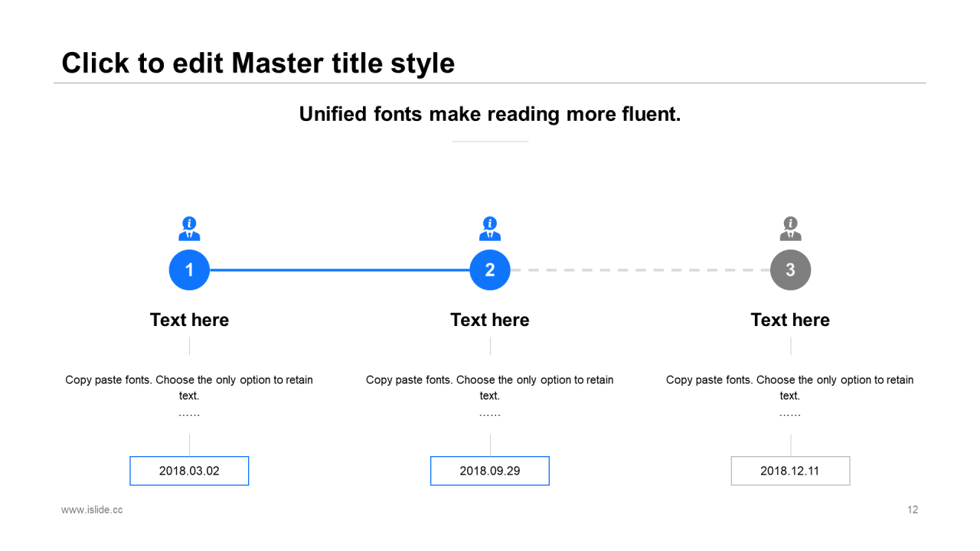Select the 2018.09.29 date box
Screen dimensions: 980x551
[490, 471]
